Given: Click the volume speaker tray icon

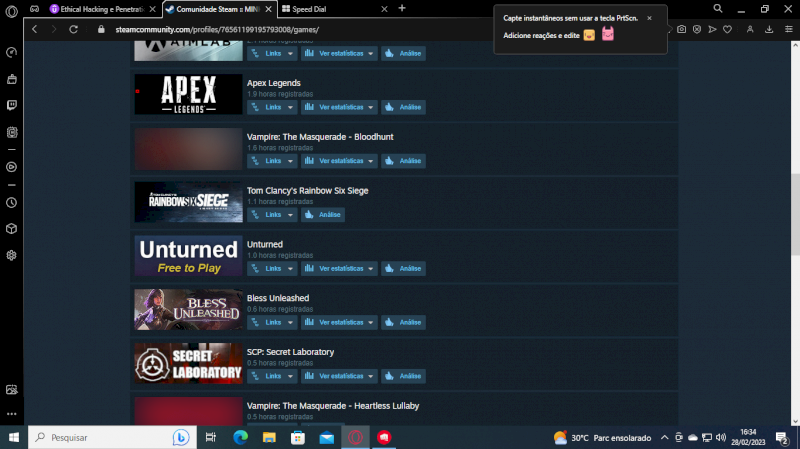Looking at the screenshot, I should pos(721,437).
